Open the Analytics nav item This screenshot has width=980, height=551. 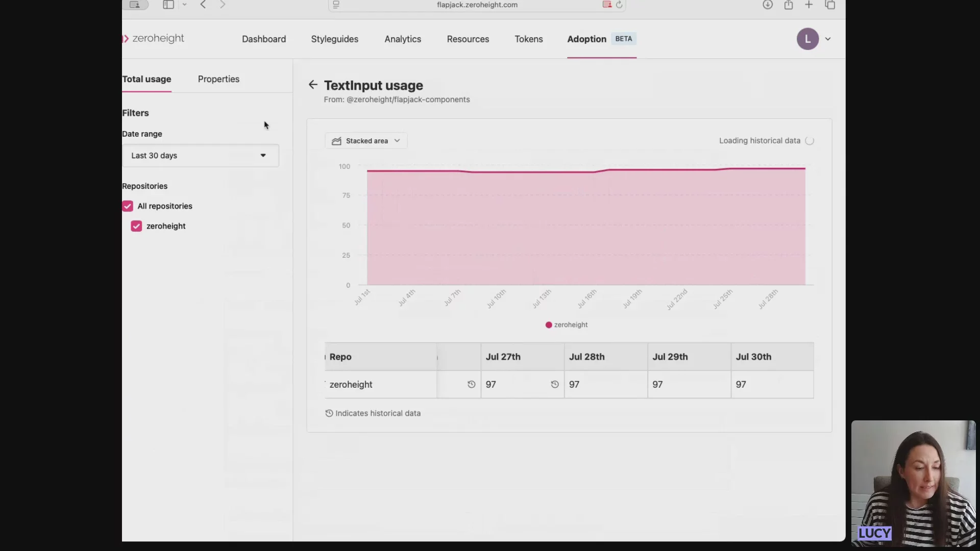click(x=403, y=39)
